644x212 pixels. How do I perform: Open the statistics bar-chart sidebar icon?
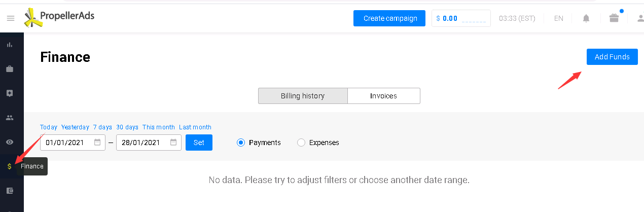coord(10,45)
